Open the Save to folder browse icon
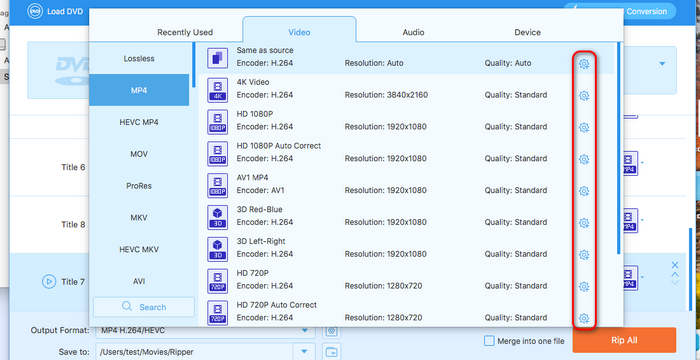 point(331,352)
